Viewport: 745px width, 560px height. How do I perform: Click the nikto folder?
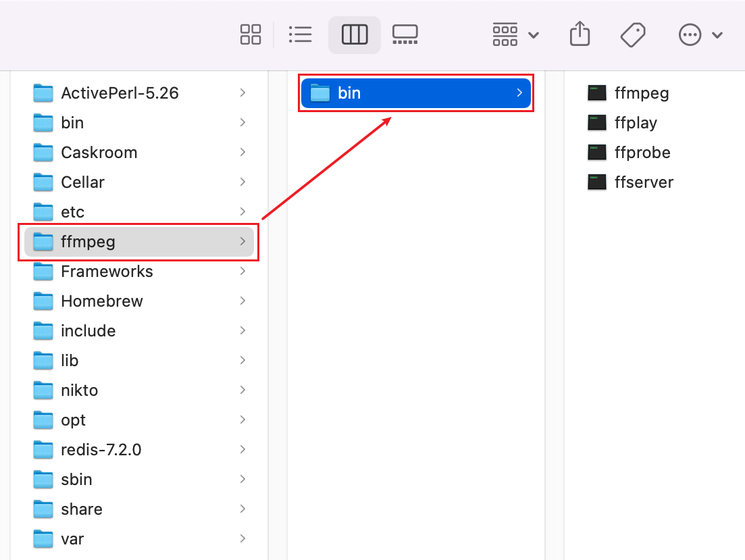click(79, 390)
